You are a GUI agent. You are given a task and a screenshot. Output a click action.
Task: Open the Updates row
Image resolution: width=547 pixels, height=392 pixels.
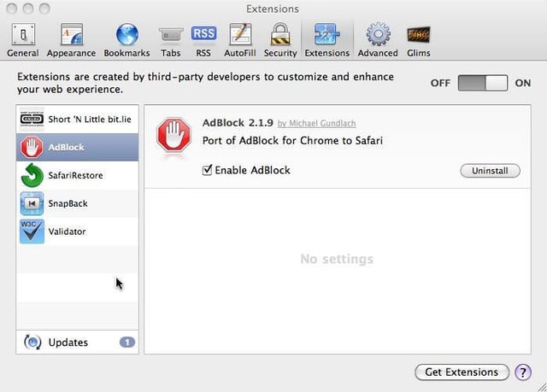(77, 342)
